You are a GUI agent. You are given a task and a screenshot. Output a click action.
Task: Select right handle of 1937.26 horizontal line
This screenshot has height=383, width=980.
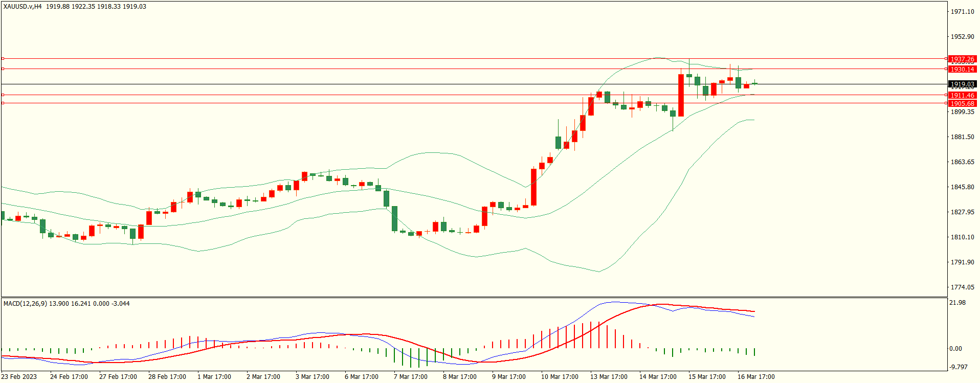[x=946, y=59]
